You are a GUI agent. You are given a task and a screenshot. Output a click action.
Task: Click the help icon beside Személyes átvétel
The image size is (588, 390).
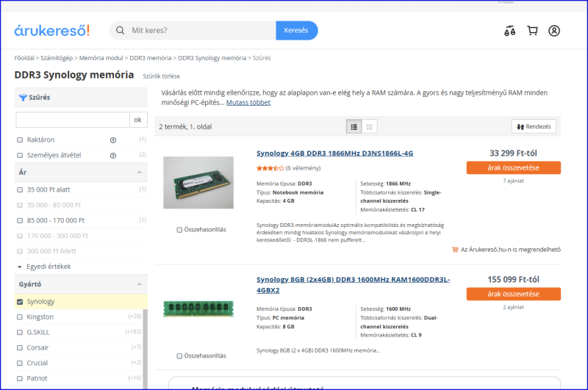(x=113, y=156)
